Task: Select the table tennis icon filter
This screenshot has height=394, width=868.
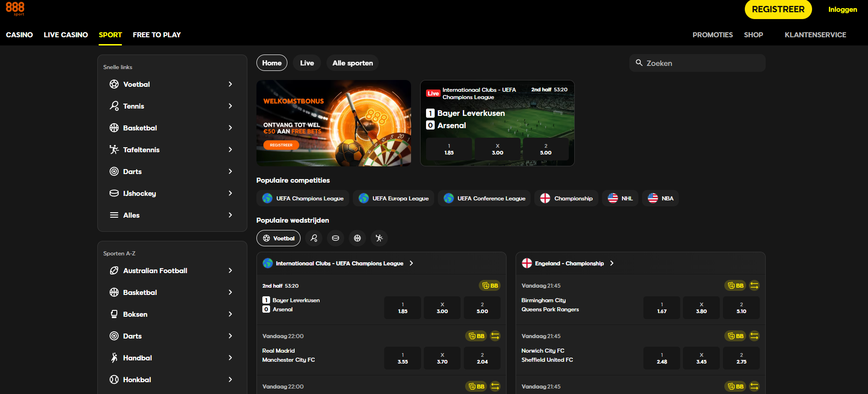Action: coord(379,238)
